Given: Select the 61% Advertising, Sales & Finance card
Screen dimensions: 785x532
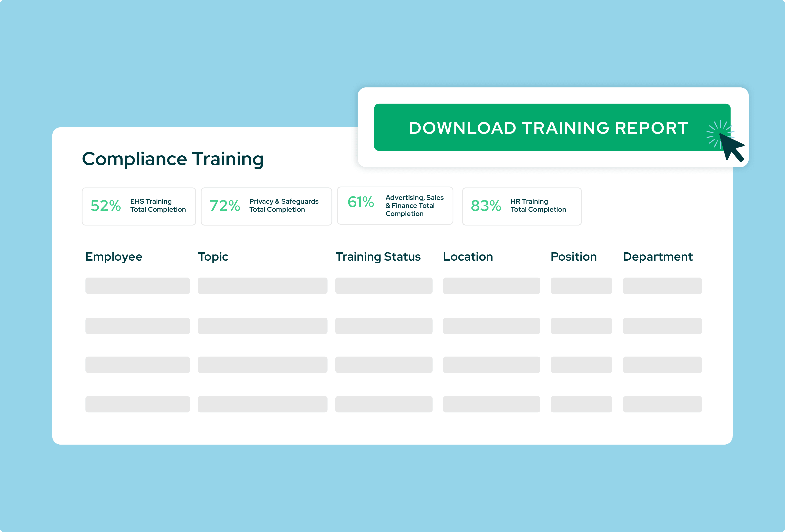Looking at the screenshot, I should point(395,206).
